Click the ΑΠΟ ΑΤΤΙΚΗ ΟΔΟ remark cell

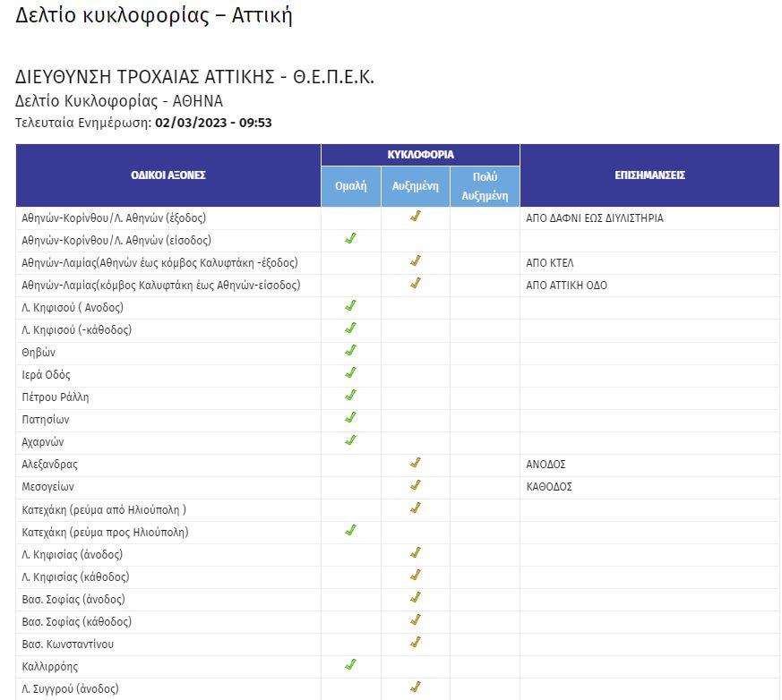point(566,286)
